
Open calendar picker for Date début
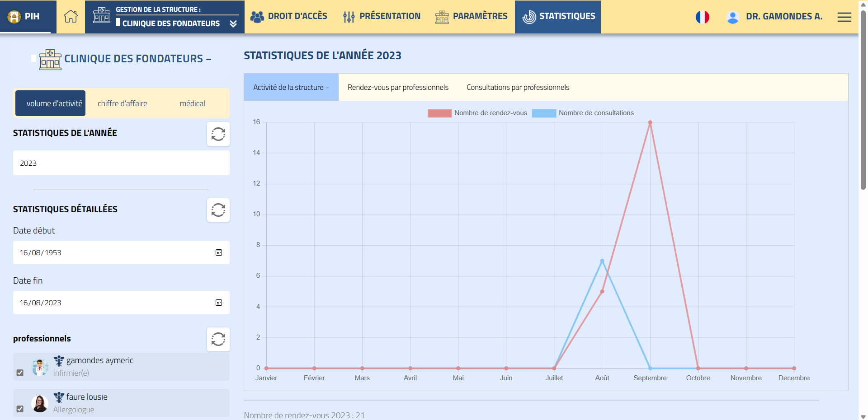(x=219, y=252)
